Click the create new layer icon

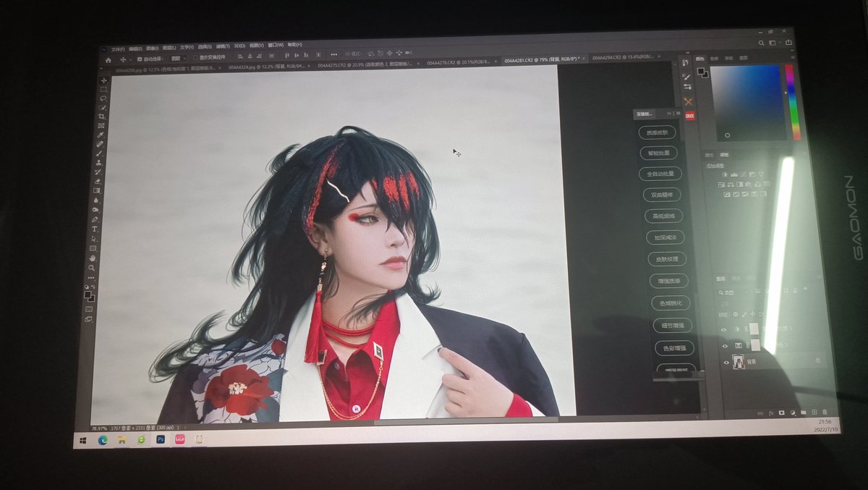click(x=814, y=413)
